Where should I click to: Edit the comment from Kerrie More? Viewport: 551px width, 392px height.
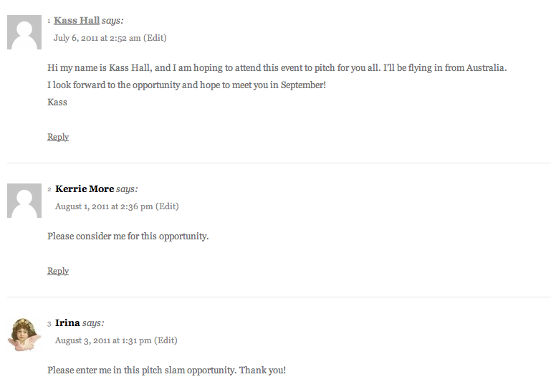coord(167,206)
